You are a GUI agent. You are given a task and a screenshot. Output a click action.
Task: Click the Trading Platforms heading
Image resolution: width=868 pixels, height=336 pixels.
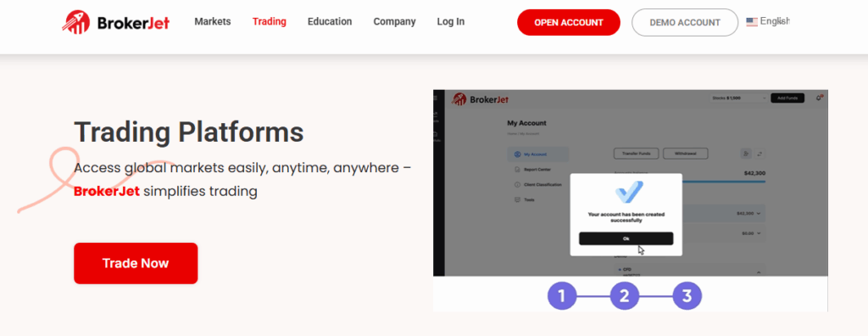click(x=189, y=132)
